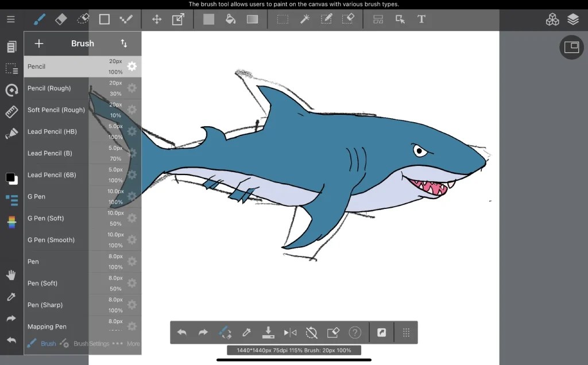The image size is (588, 365).
Task: Open the brush sort order control
Action: (125, 43)
